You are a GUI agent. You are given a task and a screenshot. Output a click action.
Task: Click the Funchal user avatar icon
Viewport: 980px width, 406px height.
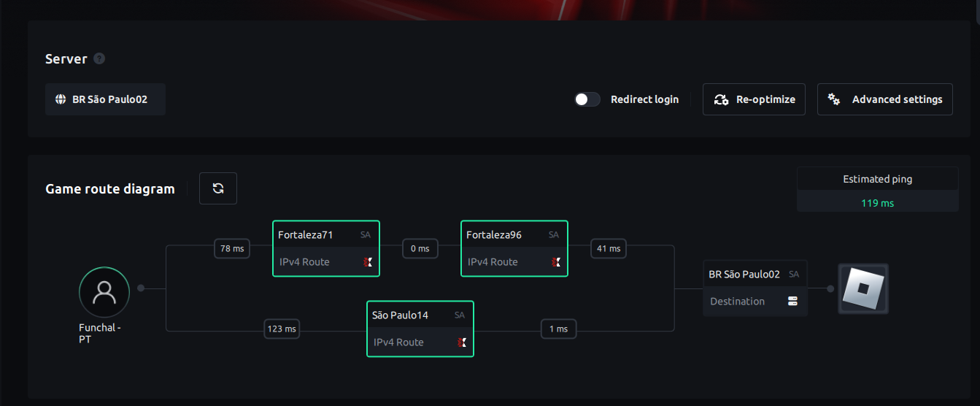click(104, 292)
